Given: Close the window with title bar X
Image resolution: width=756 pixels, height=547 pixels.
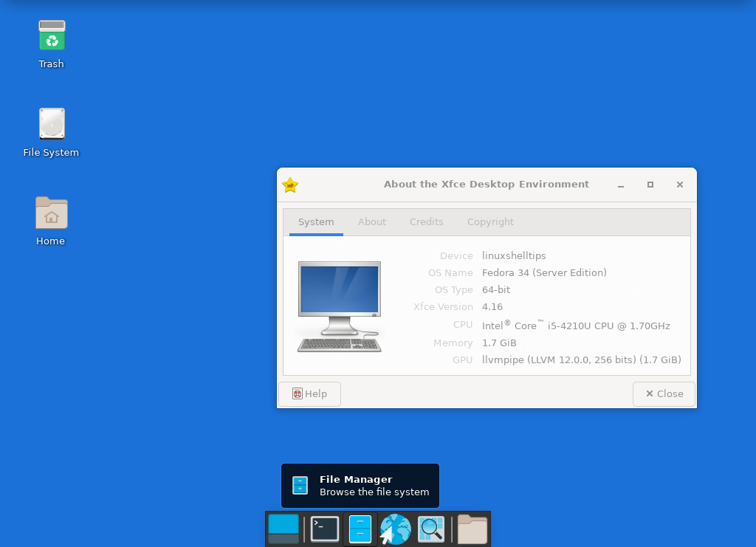Looking at the screenshot, I should click(x=680, y=185).
